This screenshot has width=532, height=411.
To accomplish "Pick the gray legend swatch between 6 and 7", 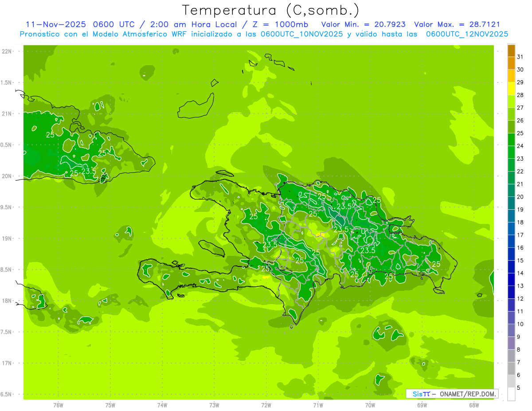I will [x=511, y=369].
